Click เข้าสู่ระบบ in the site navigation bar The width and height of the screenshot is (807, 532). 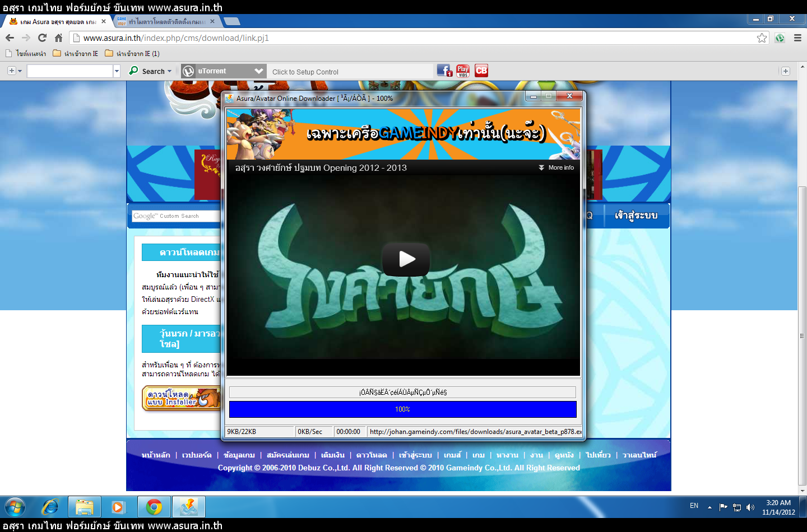click(x=636, y=216)
